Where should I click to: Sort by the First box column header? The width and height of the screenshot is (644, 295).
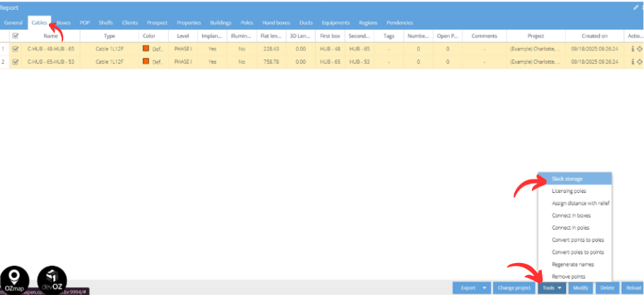point(331,36)
